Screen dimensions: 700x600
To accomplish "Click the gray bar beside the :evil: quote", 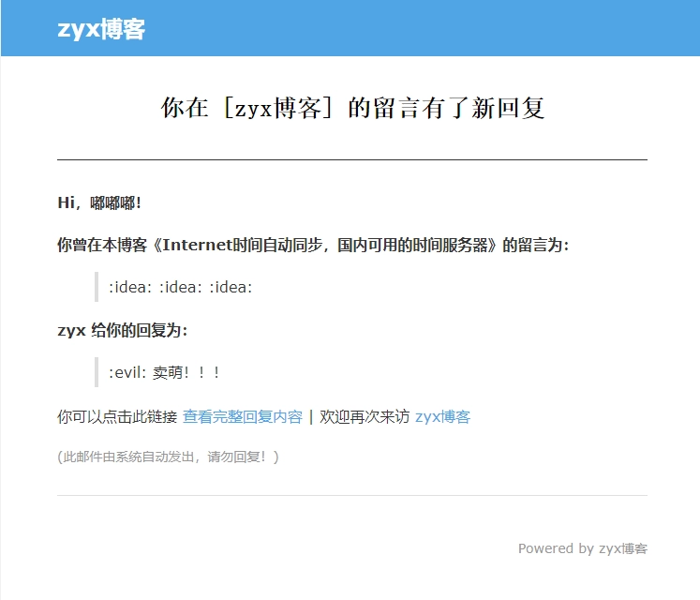I will (97, 372).
